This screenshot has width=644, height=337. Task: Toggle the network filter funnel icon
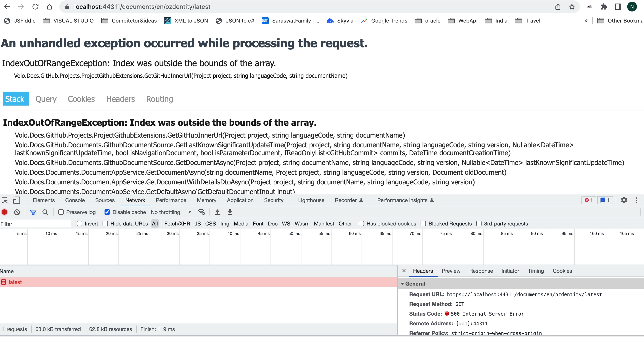pos(33,212)
